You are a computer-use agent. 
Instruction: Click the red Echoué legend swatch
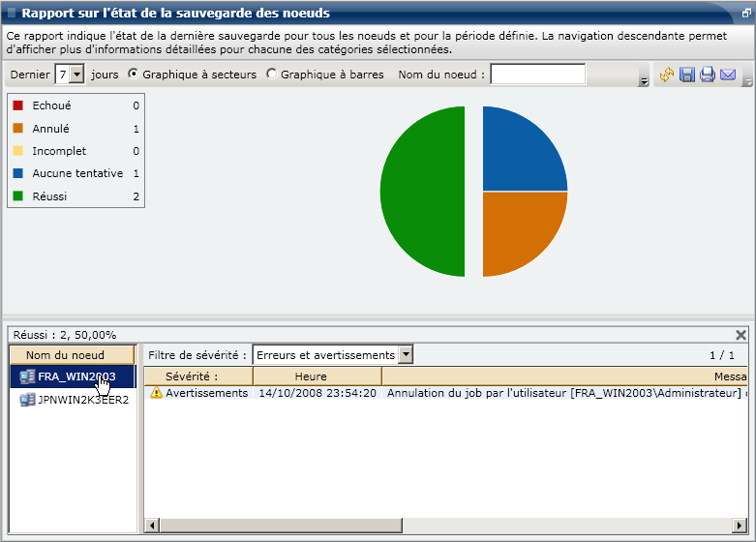coord(17,105)
